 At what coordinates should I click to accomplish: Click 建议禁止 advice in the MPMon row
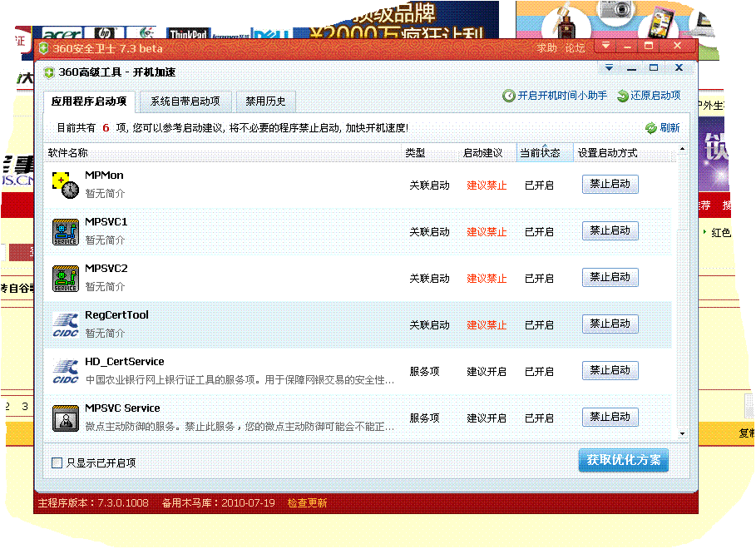[x=487, y=185]
